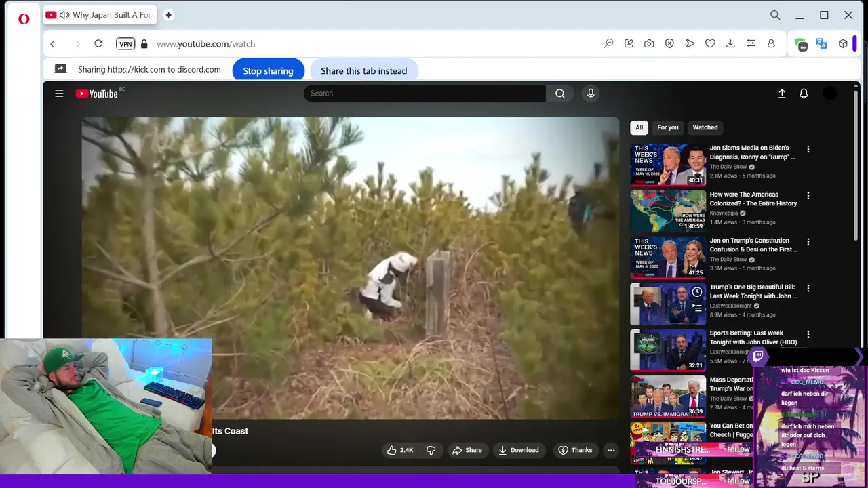Open Sports Betting thumbnail, 32:21
Screen dimensions: 868x488
coord(668,350)
